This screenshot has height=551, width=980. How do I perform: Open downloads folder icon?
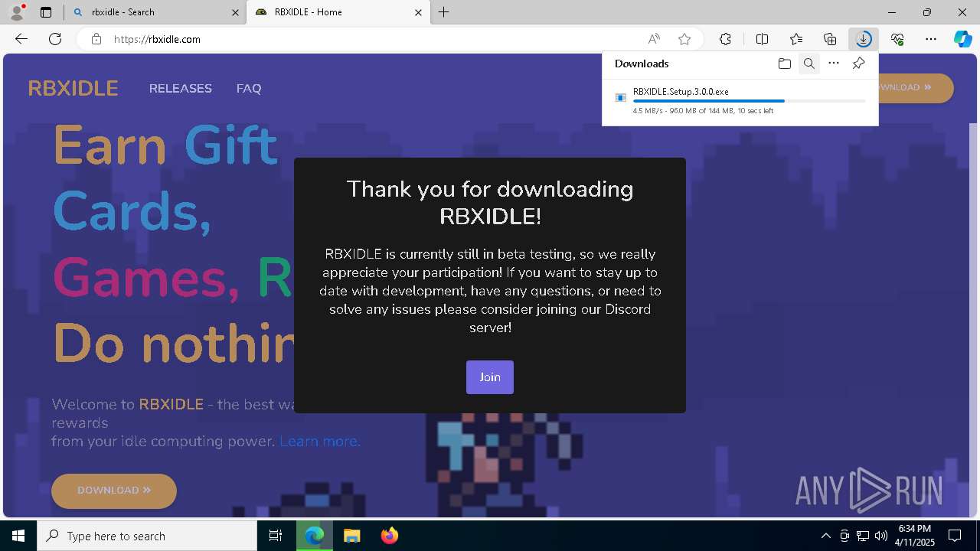click(784, 64)
